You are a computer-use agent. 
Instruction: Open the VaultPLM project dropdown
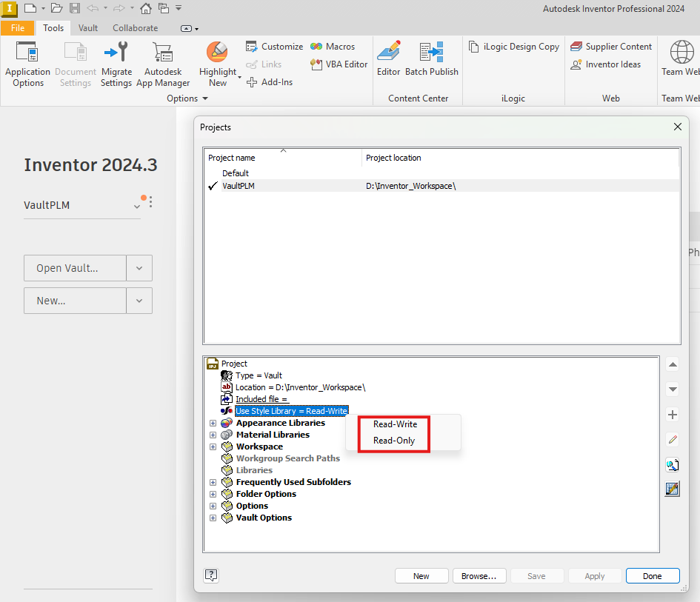tap(137, 206)
